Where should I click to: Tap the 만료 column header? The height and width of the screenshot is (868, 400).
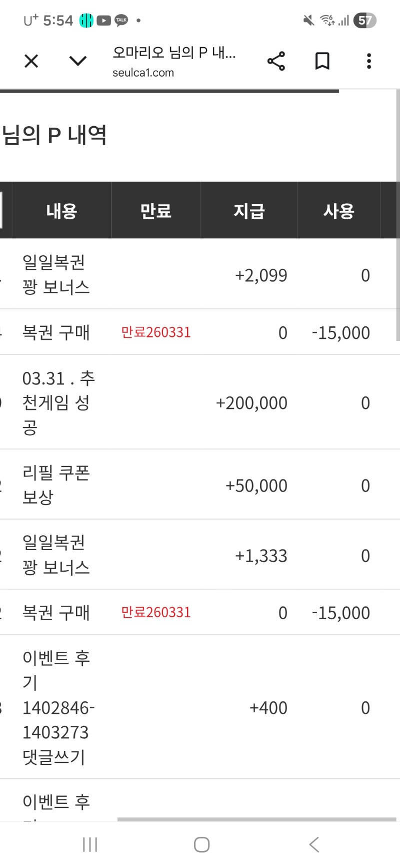[x=155, y=211]
